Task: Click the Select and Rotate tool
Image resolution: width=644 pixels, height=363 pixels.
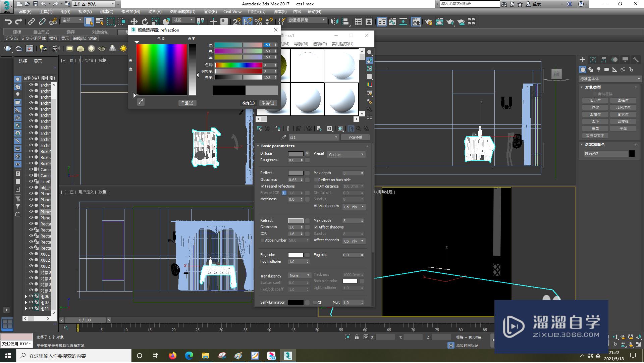Action: click(x=145, y=22)
